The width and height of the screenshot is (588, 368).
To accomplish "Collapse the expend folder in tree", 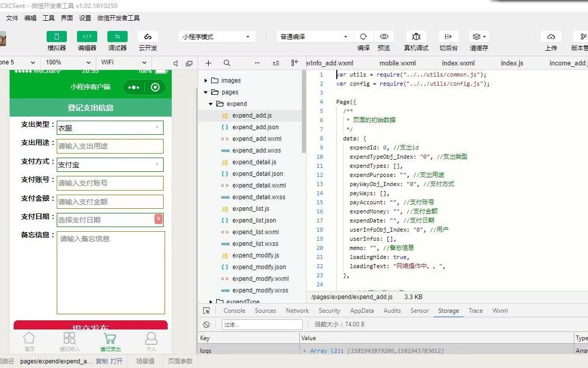I will coord(211,104).
